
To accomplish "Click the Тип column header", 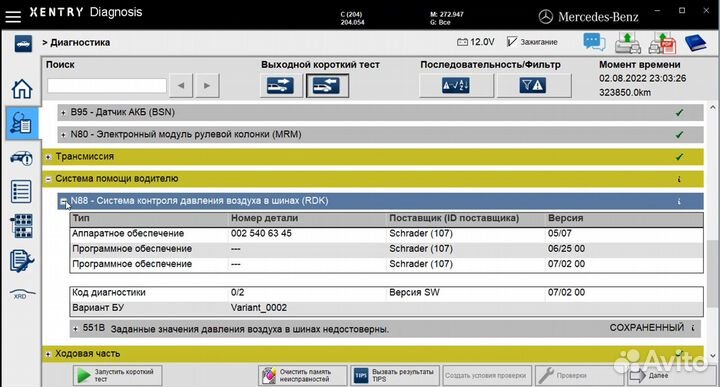I will (81, 218).
